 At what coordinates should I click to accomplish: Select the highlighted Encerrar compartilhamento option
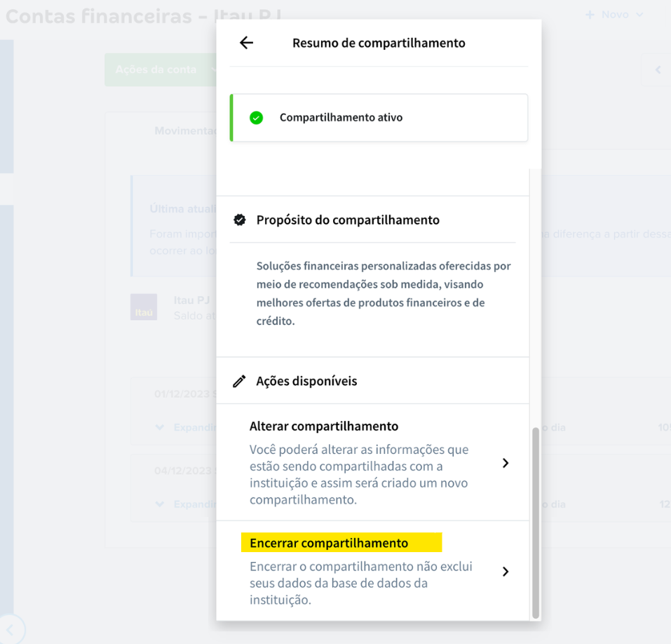point(373,571)
